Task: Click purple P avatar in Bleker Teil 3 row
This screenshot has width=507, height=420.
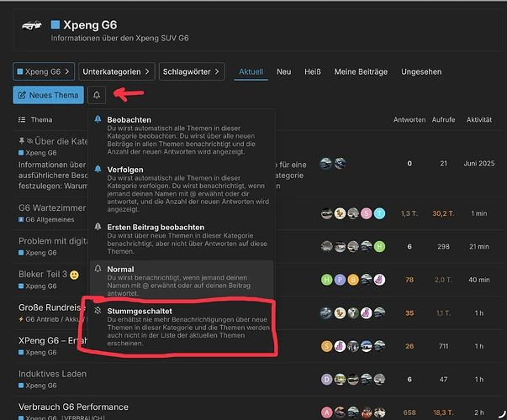Action: coord(340,280)
